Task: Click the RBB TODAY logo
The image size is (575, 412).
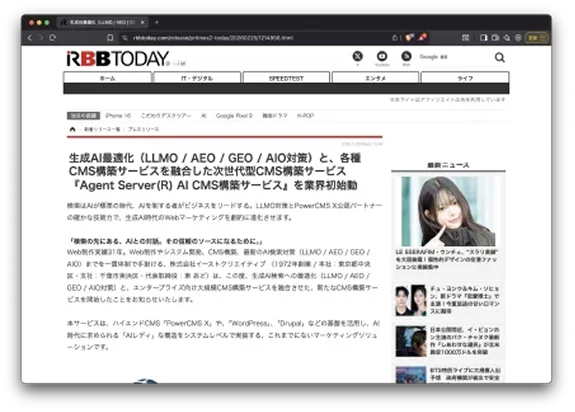Action: 118,59
